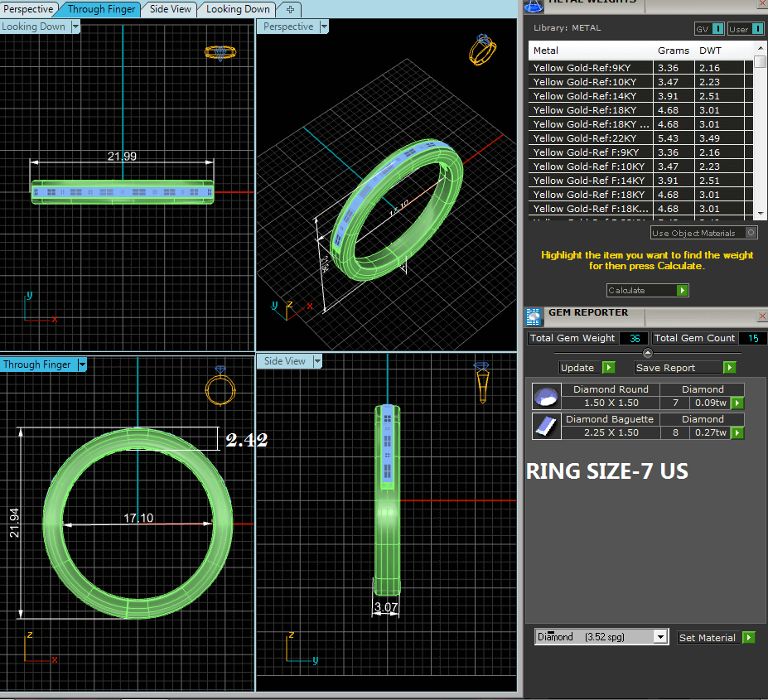Toggle the GV library switch
Image resolution: width=768 pixels, height=700 pixels.
pos(717,29)
